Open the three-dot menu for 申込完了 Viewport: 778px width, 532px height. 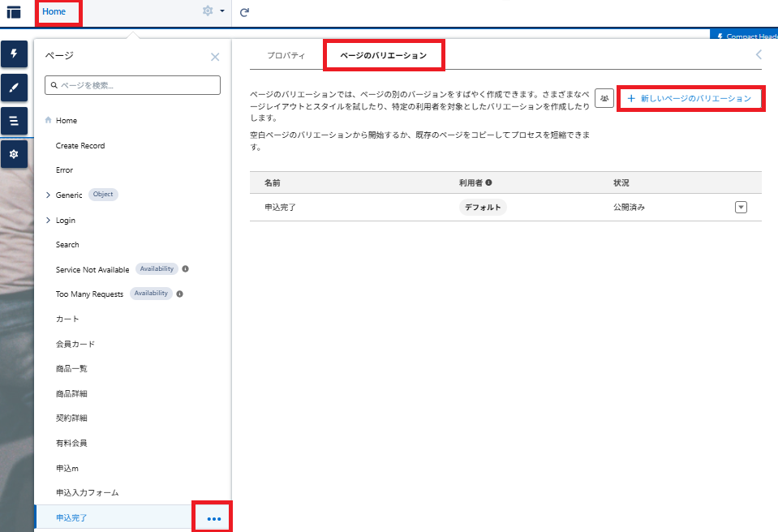tap(213, 518)
